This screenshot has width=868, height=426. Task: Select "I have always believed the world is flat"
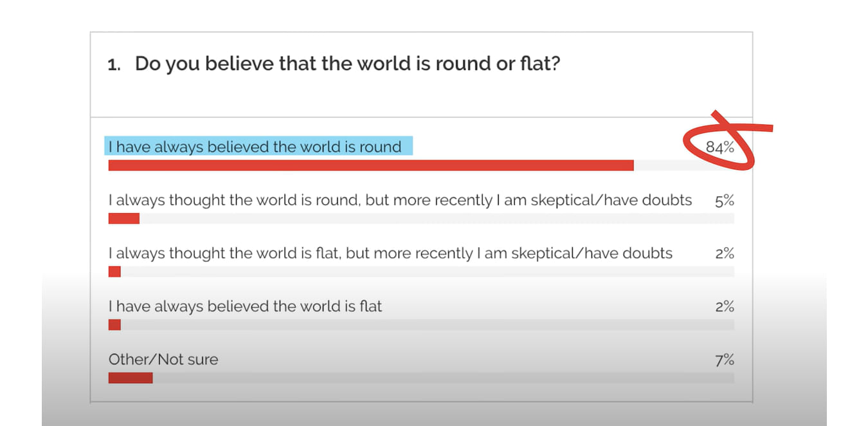245,306
